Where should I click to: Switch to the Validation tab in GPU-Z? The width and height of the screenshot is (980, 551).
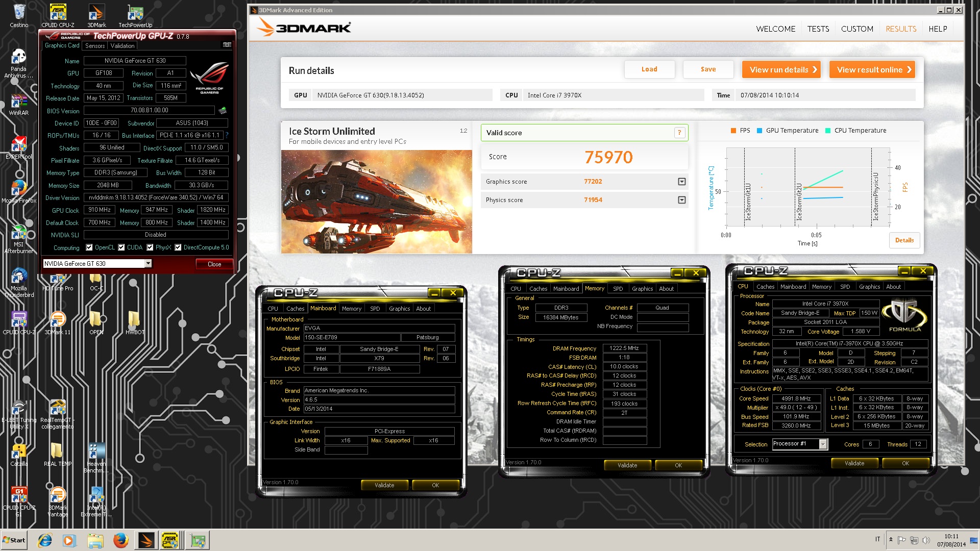coord(122,45)
